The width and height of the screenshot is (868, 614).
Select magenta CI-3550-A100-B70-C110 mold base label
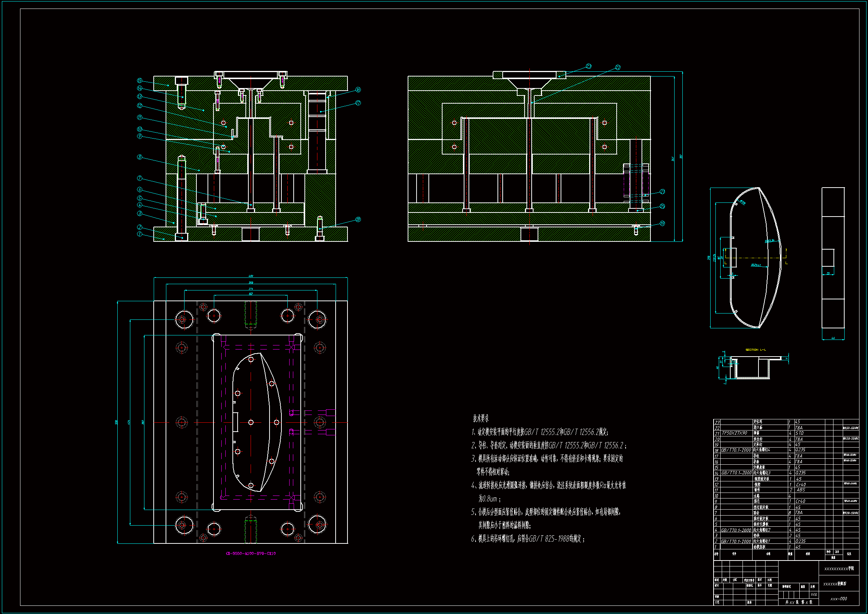point(251,553)
